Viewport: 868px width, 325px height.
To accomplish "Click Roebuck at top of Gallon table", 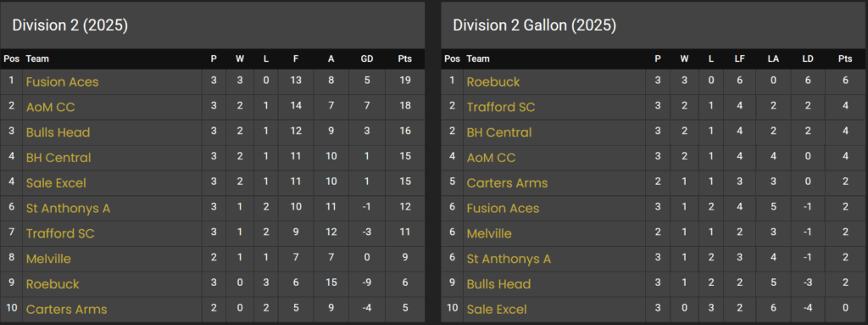I will pos(493,82).
